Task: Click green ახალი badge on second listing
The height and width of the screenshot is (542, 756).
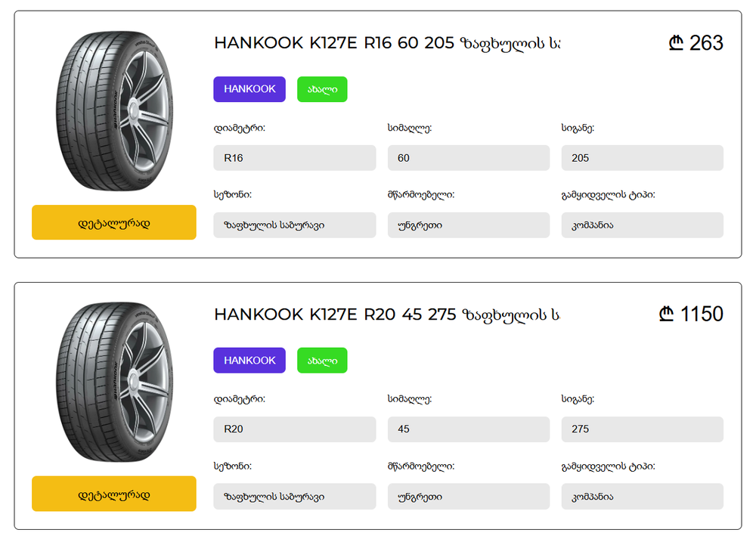Action: click(x=322, y=361)
